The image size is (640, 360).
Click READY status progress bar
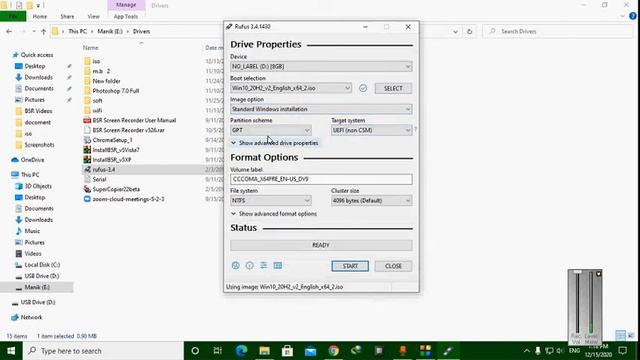[x=321, y=245]
